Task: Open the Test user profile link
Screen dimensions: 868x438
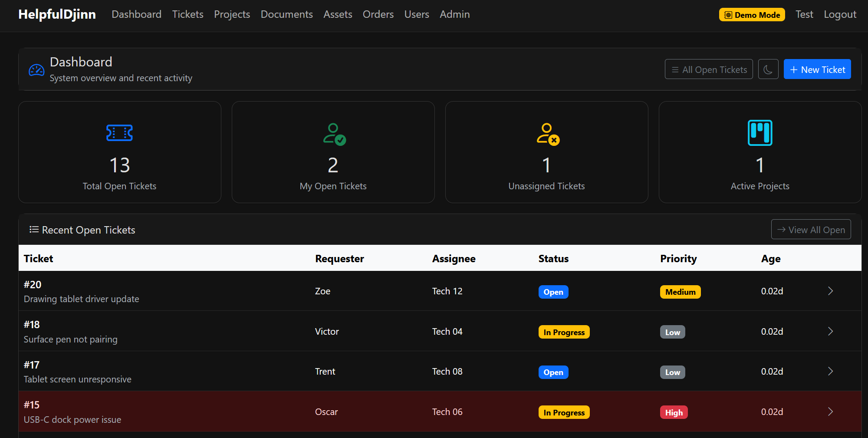Action: pyautogui.click(x=804, y=14)
